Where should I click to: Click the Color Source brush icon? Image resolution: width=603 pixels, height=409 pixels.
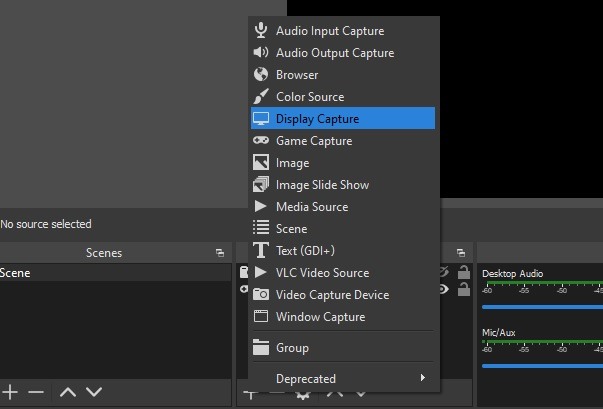point(261,97)
